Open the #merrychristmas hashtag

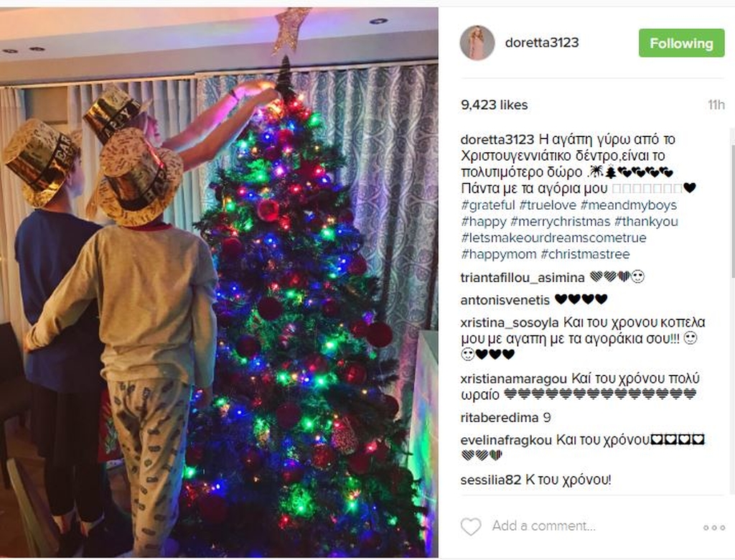click(x=560, y=221)
